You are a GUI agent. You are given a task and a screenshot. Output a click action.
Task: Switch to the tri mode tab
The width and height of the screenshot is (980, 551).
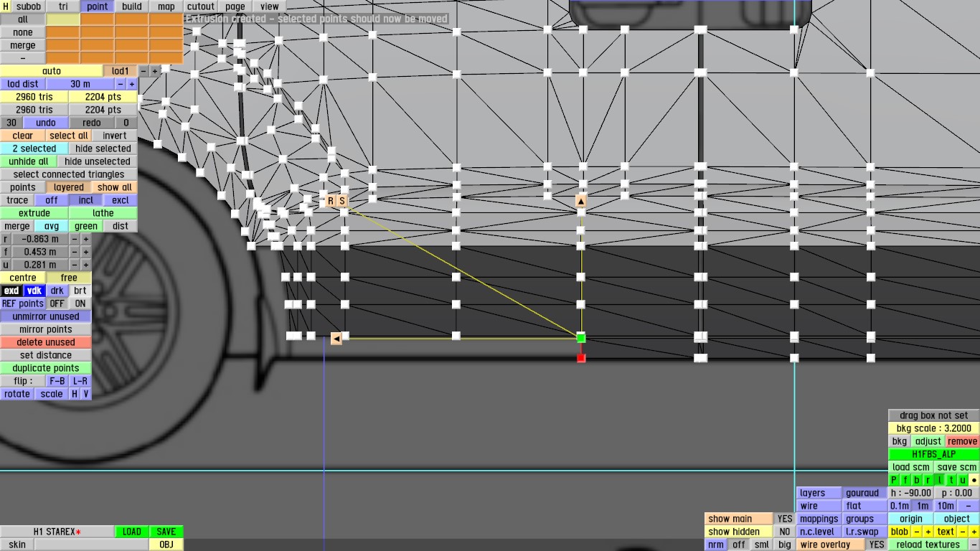[x=63, y=6]
